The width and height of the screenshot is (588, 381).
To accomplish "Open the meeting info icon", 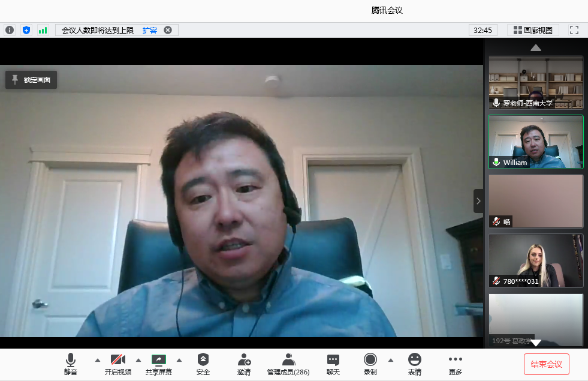I will click(10, 30).
